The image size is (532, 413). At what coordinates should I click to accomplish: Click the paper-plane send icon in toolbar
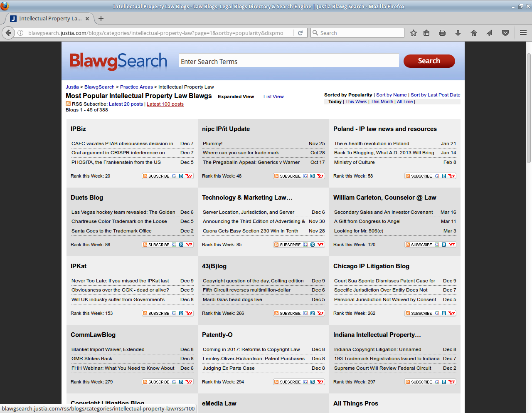[x=489, y=33]
